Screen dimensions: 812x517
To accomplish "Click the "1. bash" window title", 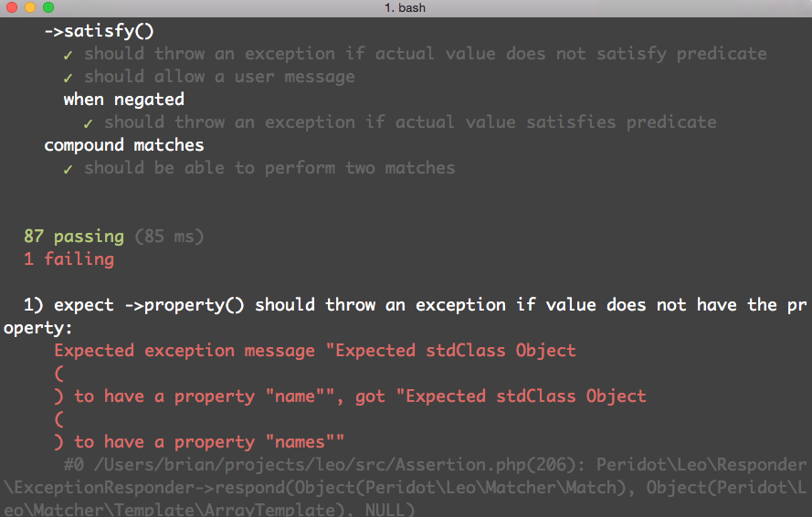I will point(406,8).
